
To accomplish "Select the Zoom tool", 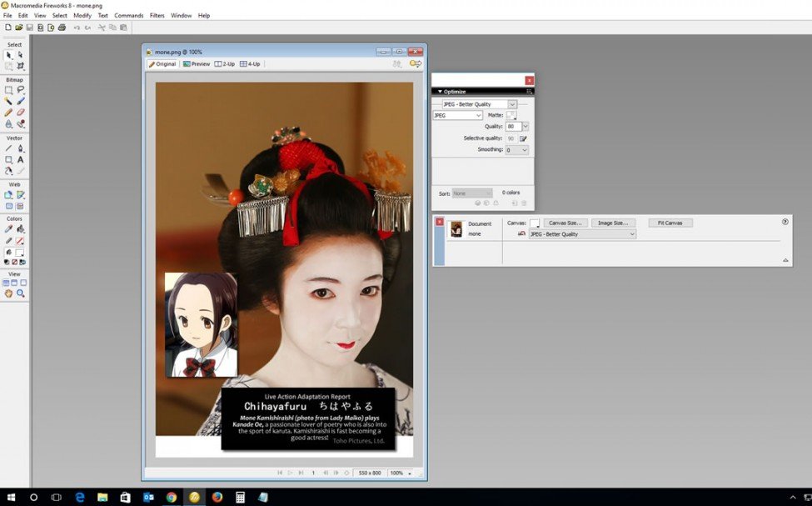I will [x=21, y=294].
